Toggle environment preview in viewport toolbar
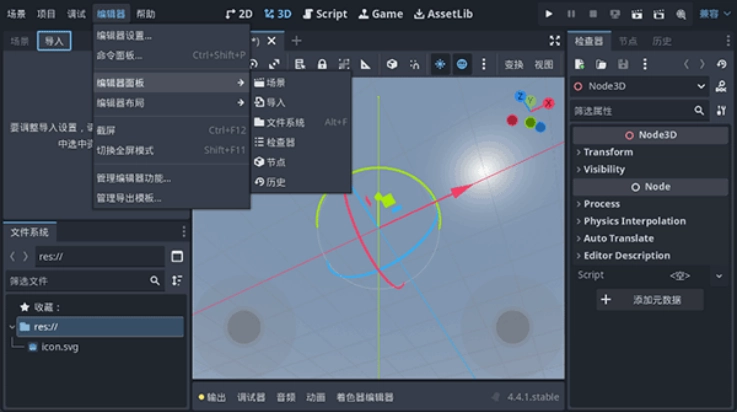The image size is (737, 412). click(462, 64)
